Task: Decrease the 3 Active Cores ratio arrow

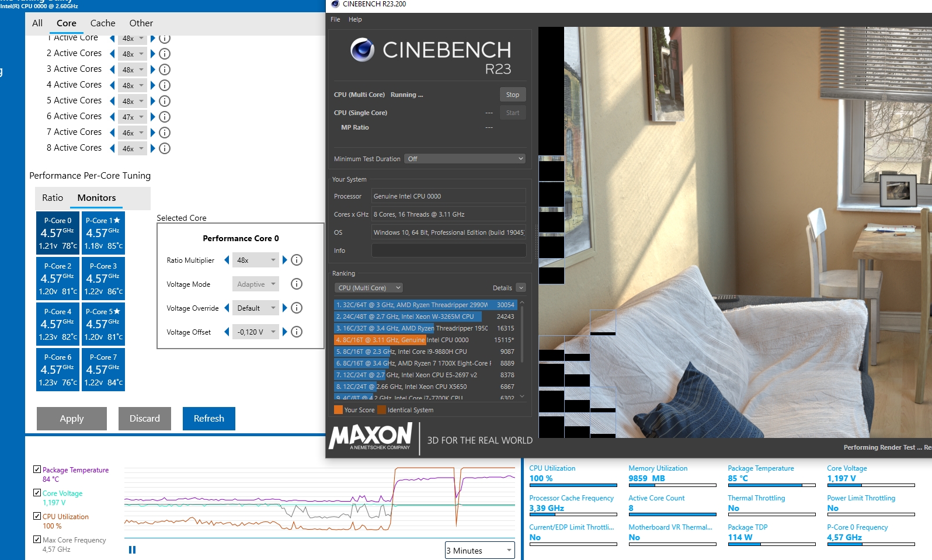Action: click(112, 69)
